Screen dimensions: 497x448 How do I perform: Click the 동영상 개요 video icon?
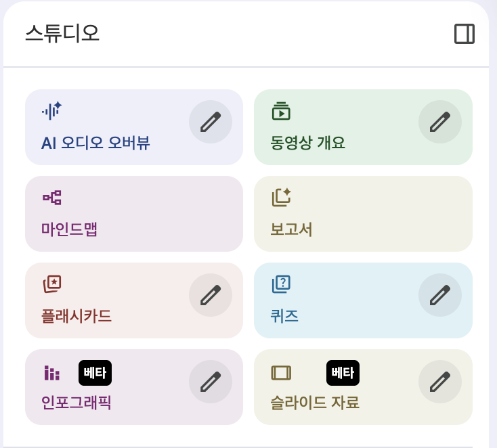(x=281, y=110)
